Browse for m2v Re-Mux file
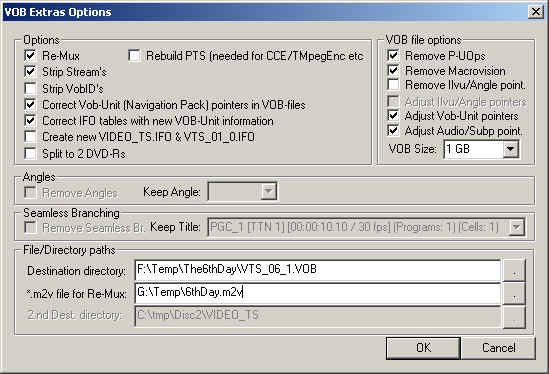 (x=514, y=293)
